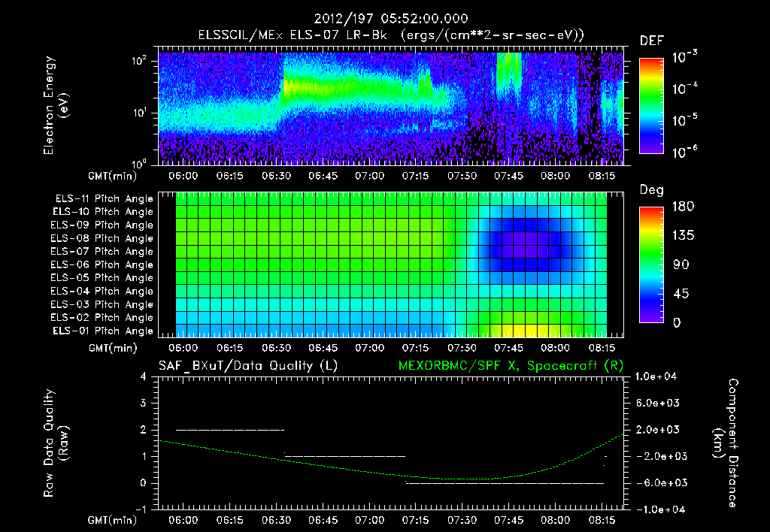Image resolution: width=770 pixels, height=532 pixels.
Task: Click the 10^2 energy tick label
Action: (x=139, y=62)
